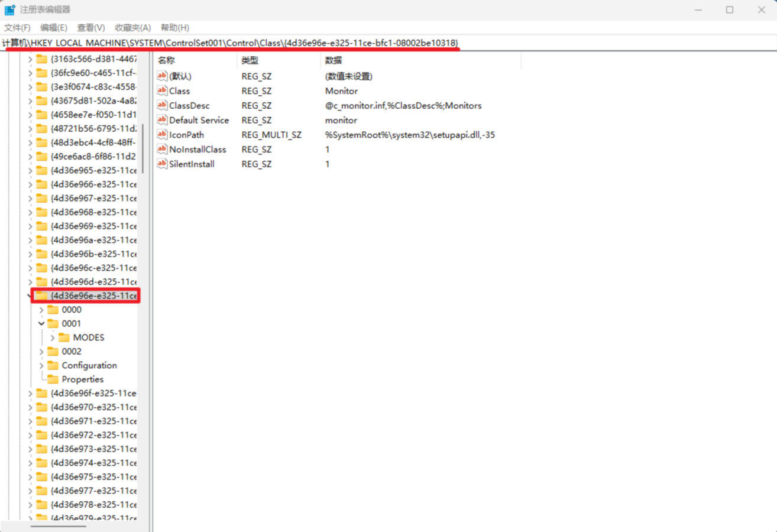The height and width of the screenshot is (532, 777).
Task: Click the string icon next to IconPath
Action: [162, 135]
